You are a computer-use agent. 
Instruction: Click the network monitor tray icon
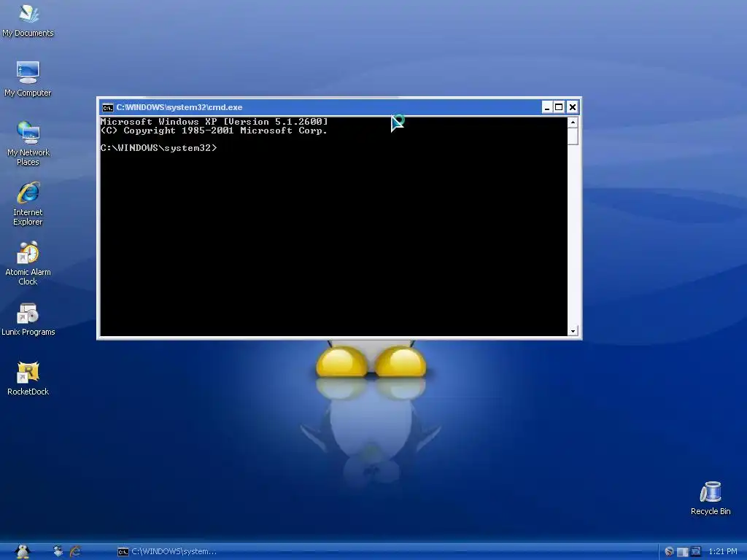pos(695,551)
